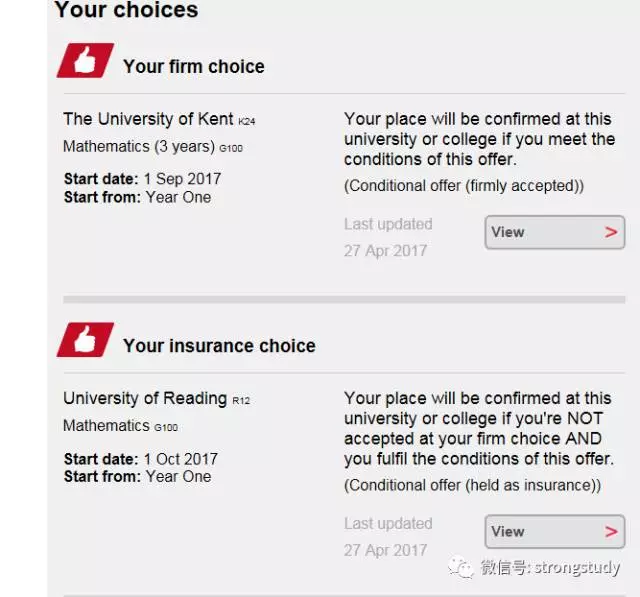Click the Your insurance choice heading

[219, 346]
